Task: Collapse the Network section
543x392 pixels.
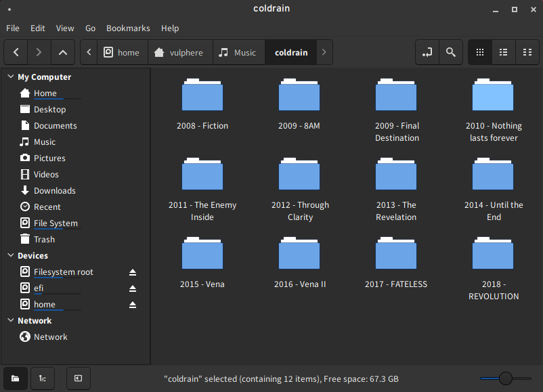Action: click(10, 321)
